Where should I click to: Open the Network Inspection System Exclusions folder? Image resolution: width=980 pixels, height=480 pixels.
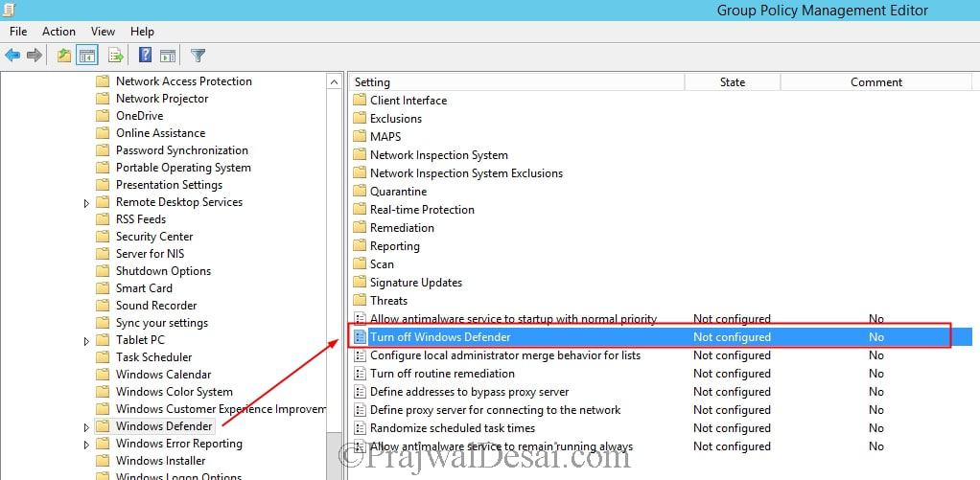click(466, 173)
